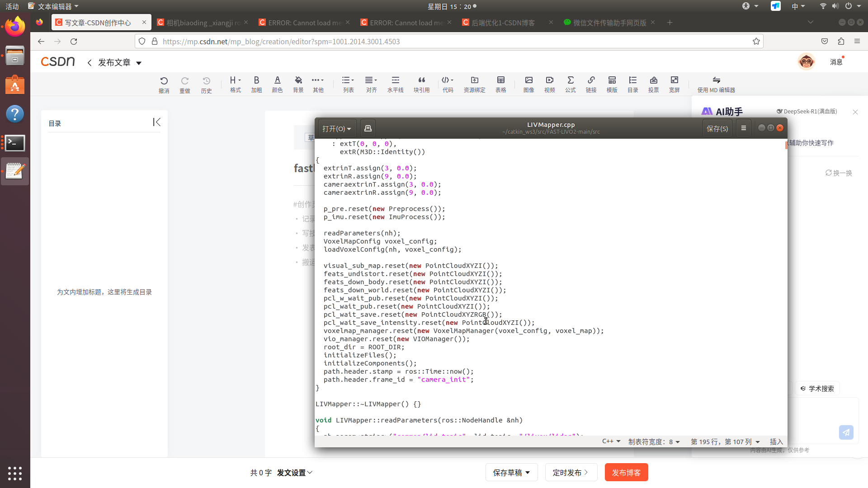This screenshot has width=868, height=488.
Task: Open the 打开(O) dropdown in gedit
Action: (337, 128)
